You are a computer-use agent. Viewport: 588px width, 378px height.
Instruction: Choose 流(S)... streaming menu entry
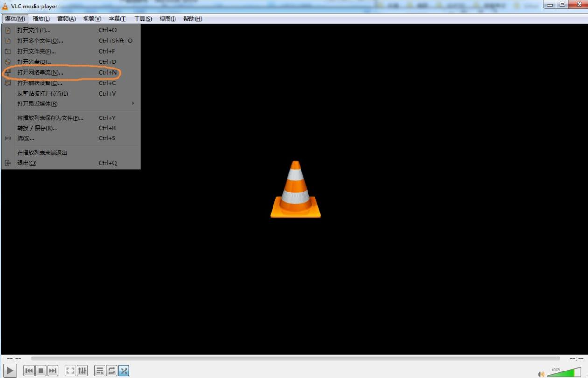click(x=71, y=138)
